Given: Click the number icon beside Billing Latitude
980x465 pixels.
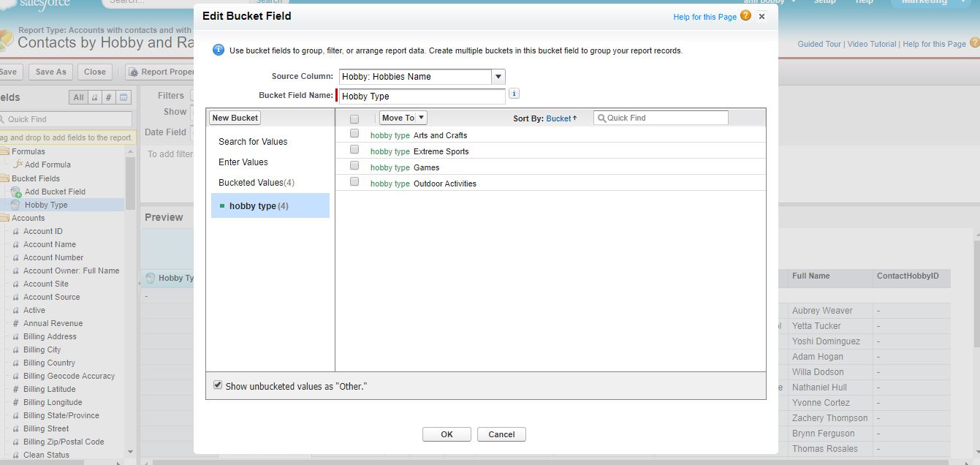Looking at the screenshot, I should 16,389.
